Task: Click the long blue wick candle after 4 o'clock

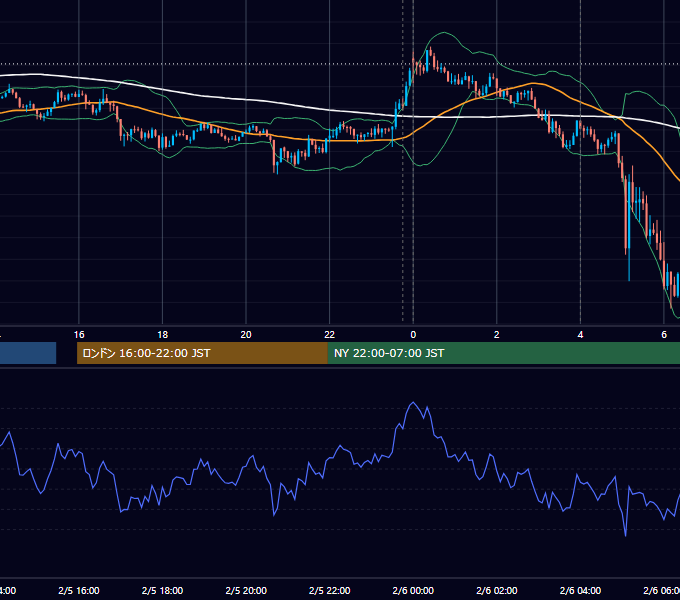Action: [x=629, y=228]
